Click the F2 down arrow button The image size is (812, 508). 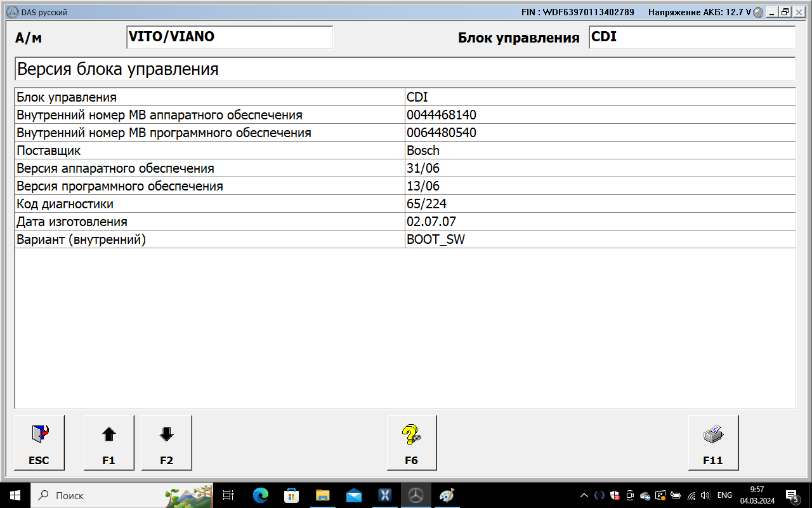[166, 443]
